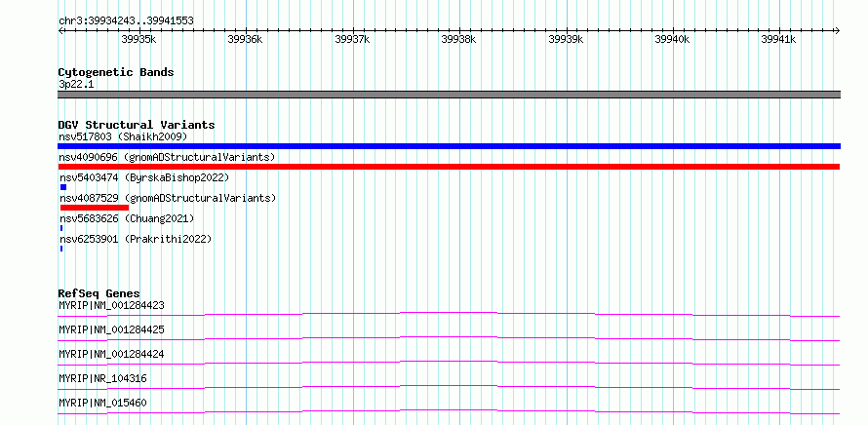Screen dimensions: 868x425
Task: Open the MYRIP|NM_015460 transcript label
Action: (102, 403)
